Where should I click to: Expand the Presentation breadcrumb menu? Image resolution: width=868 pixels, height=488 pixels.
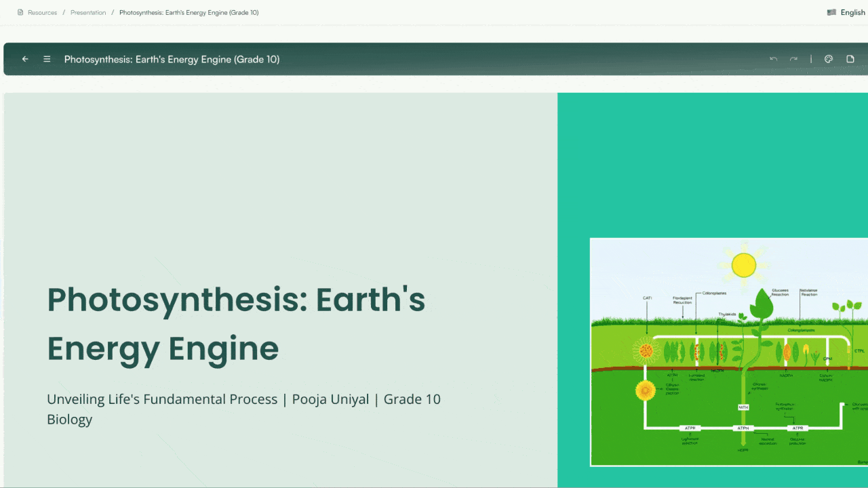pos(88,12)
